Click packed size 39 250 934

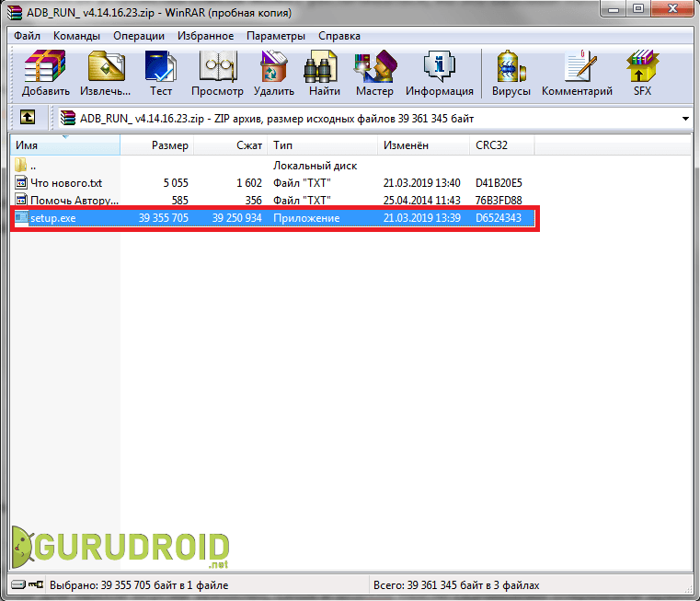[236, 218]
